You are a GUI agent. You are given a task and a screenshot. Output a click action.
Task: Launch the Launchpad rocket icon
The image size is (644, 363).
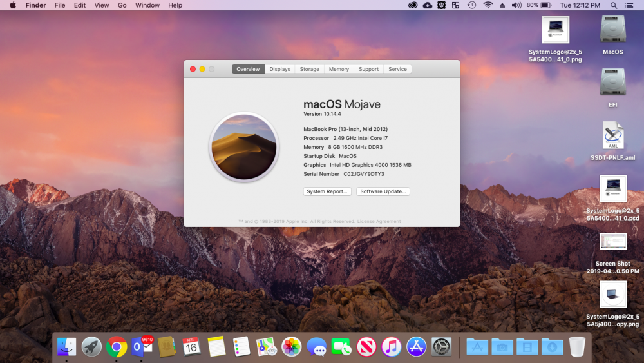click(x=91, y=347)
